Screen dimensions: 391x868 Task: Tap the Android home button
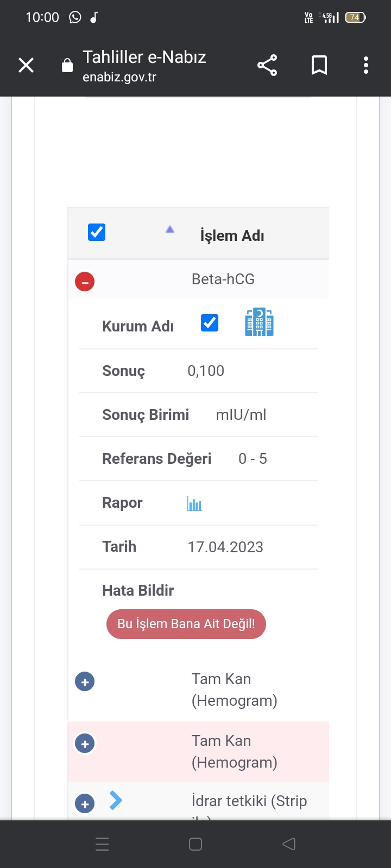click(x=195, y=844)
